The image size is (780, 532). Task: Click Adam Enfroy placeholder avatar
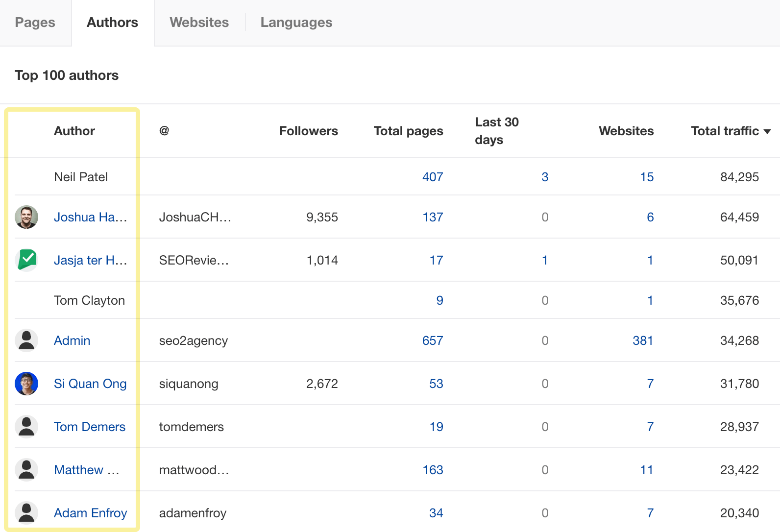[x=26, y=513]
